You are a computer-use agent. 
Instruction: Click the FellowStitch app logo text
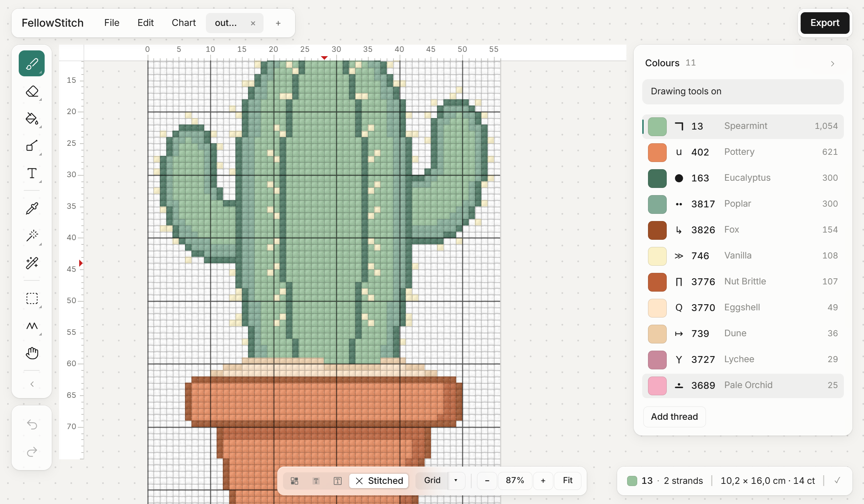pyautogui.click(x=53, y=23)
